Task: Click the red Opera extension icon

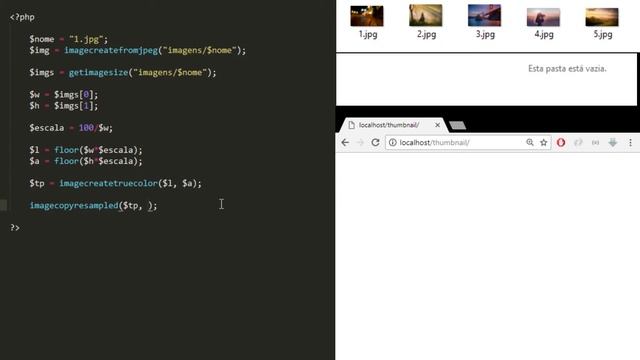Action: [x=561, y=142]
